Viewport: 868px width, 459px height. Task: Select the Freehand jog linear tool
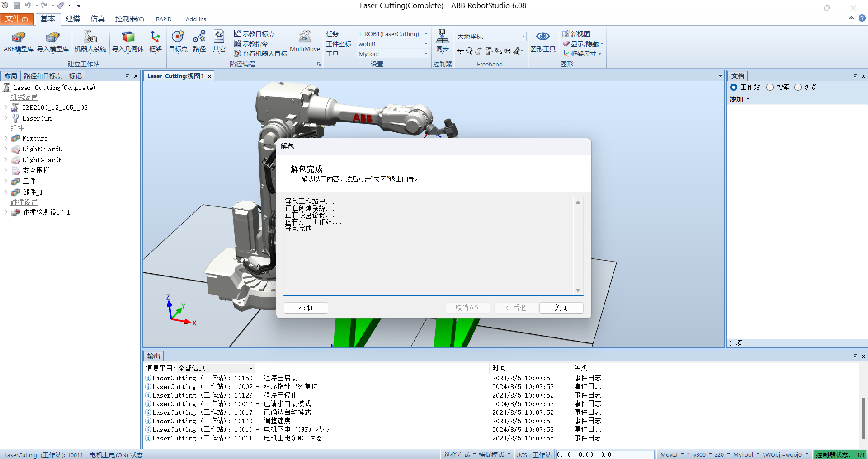498,52
